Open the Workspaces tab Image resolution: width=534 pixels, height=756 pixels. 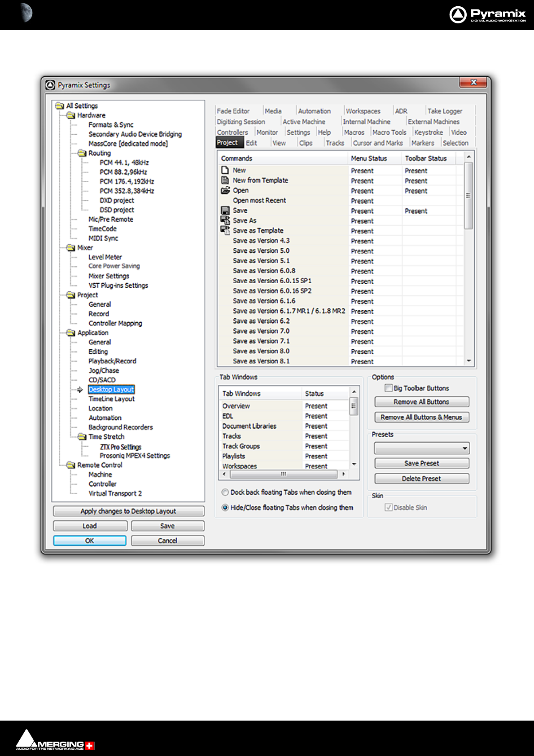(x=363, y=111)
